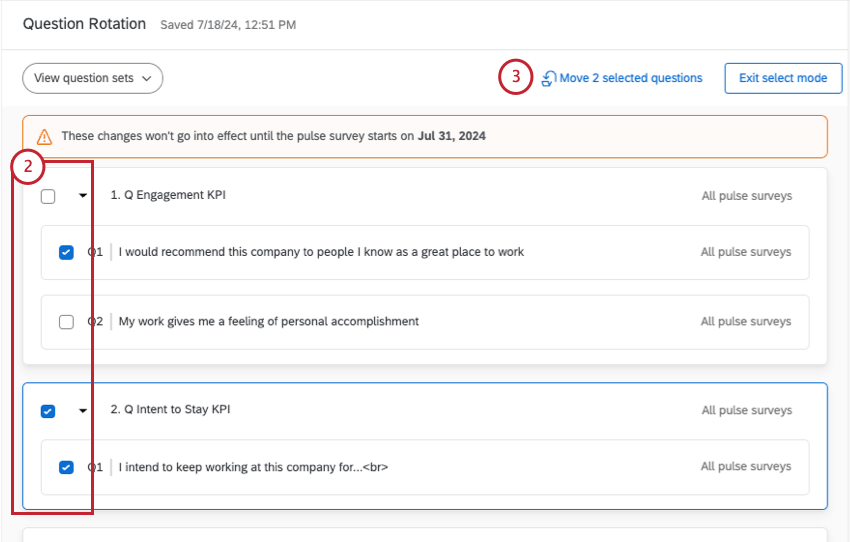The image size is (850, 542).
Task: Select the 'My work gives me a feeling' question row text
Action: pos(268,322)
